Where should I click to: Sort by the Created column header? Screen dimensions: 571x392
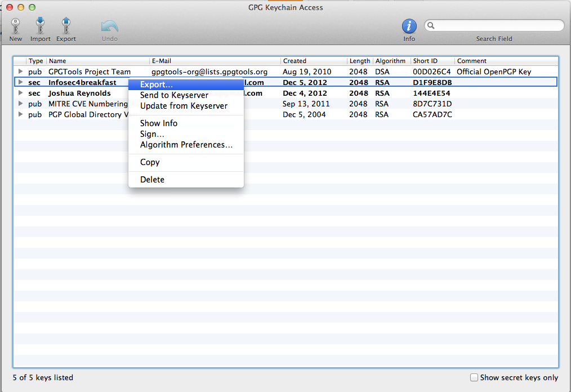point(314,61)
